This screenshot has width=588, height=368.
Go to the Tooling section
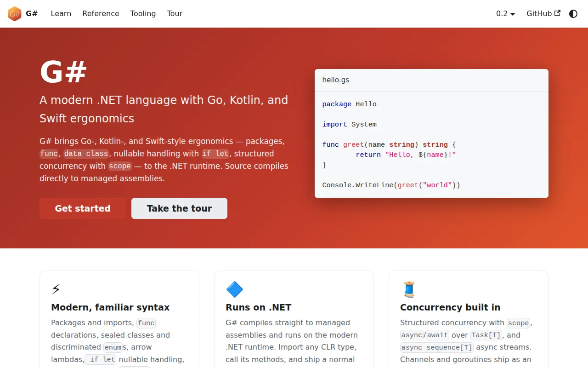pyautogui.click(x=143, y=14)
